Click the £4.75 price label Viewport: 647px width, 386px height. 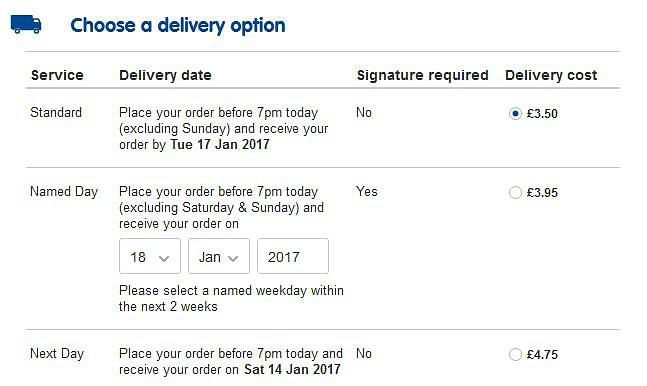pos(542,355)
